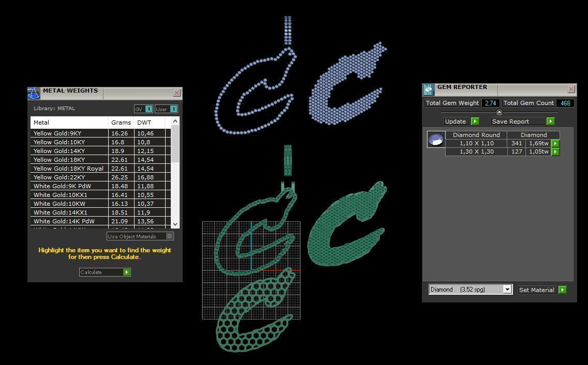The image size is (588, 365).
Task: Click the Metal column header
Action: tap(69, 123)
